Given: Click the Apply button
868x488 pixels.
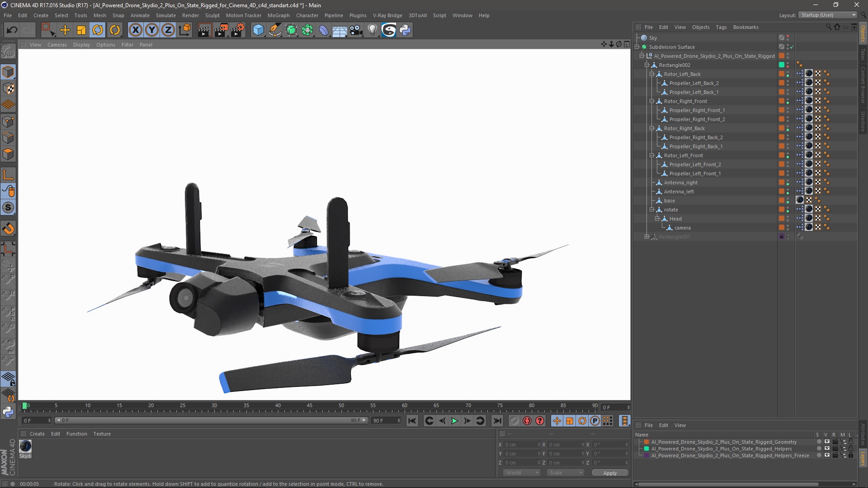Looking at the screenshot, I should 610,473.
